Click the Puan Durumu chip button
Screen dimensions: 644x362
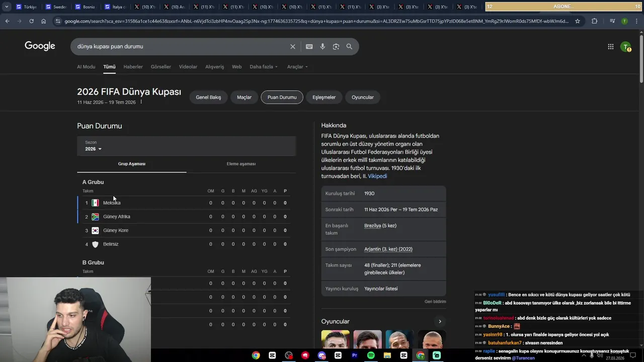tap(282, 97)
